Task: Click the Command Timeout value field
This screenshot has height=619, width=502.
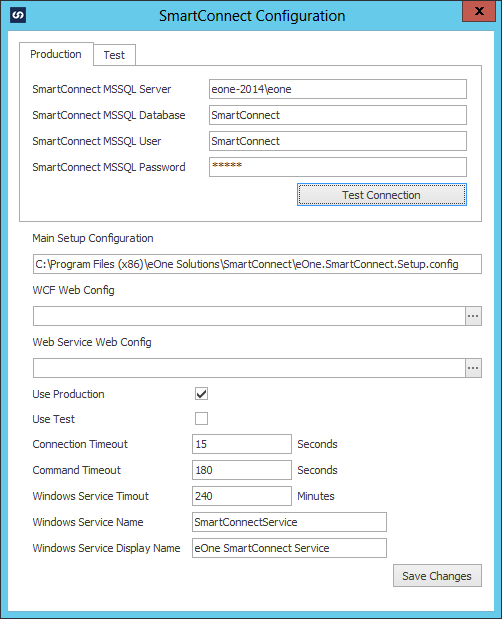Action: coord(242,470)
